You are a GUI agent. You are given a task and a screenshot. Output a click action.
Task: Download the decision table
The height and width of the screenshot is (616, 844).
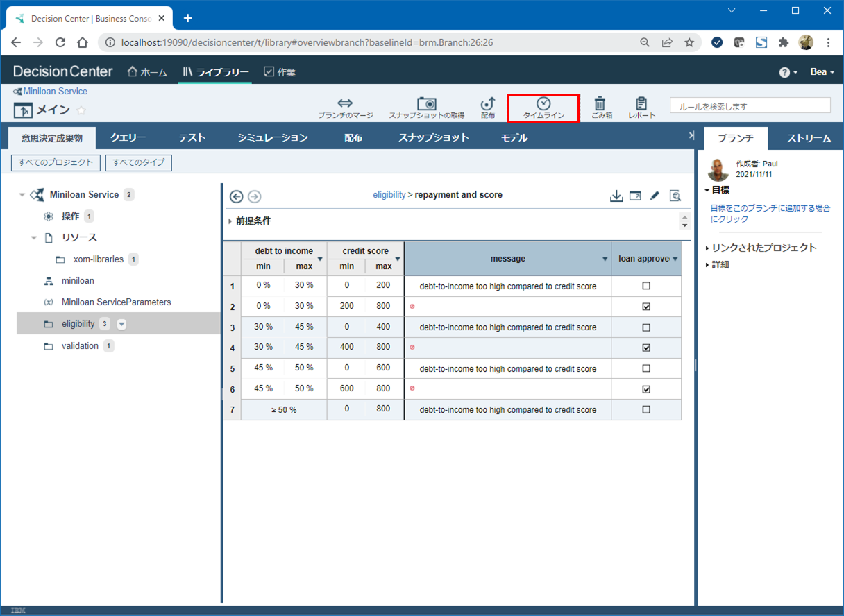(616, 196)
